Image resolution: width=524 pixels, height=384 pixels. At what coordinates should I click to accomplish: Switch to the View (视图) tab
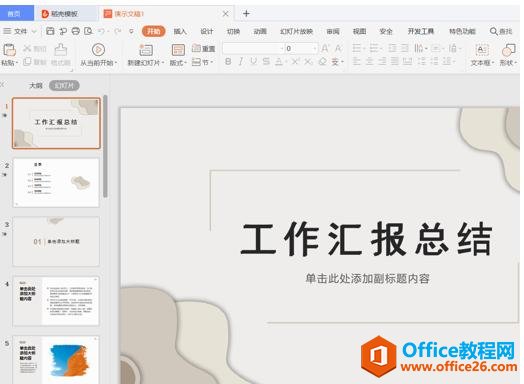point(360,31)
